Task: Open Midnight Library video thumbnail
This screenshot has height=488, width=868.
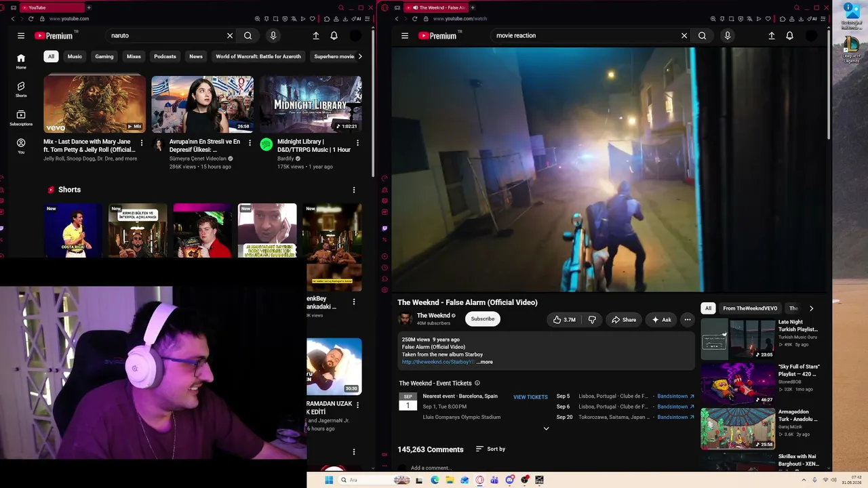Action: click(x=311, y=104)
